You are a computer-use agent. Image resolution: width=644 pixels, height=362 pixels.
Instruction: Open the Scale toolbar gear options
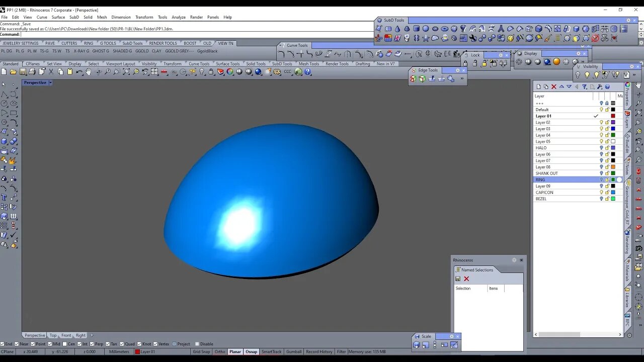[x=451, y=336]
